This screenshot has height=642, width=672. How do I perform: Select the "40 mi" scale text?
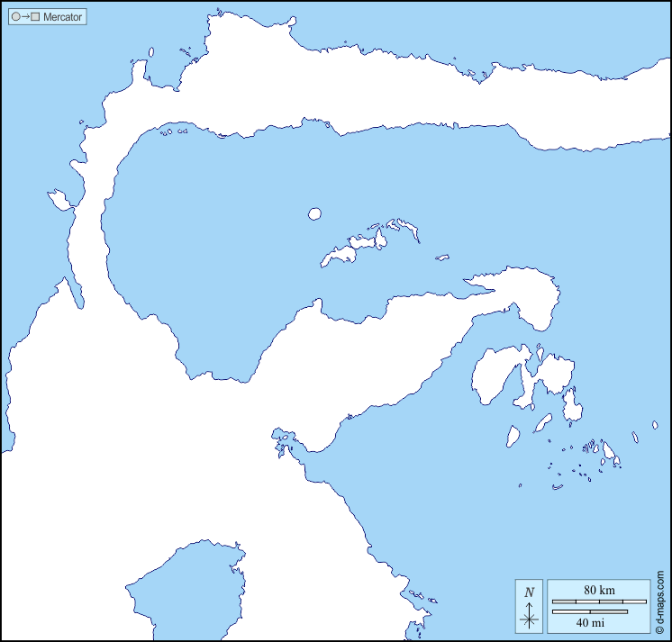(x=590, y=622)
